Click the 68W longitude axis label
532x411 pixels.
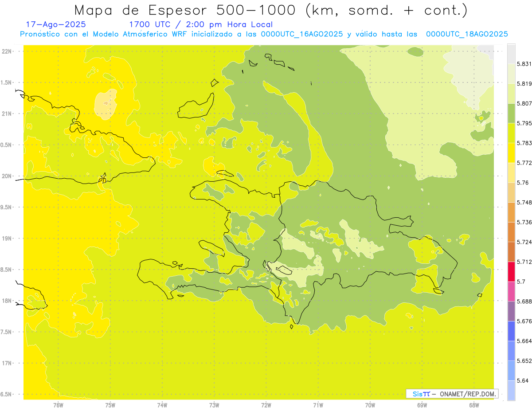click(473, 405)
